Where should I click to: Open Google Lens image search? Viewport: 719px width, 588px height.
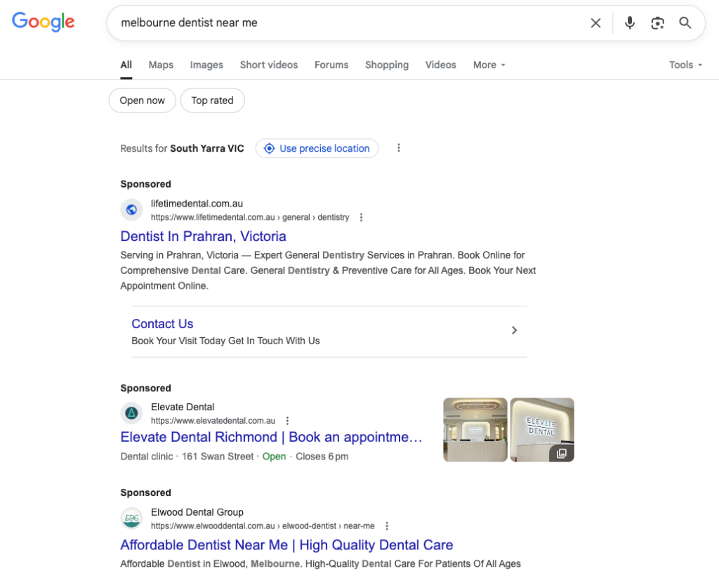click(657, 23)
